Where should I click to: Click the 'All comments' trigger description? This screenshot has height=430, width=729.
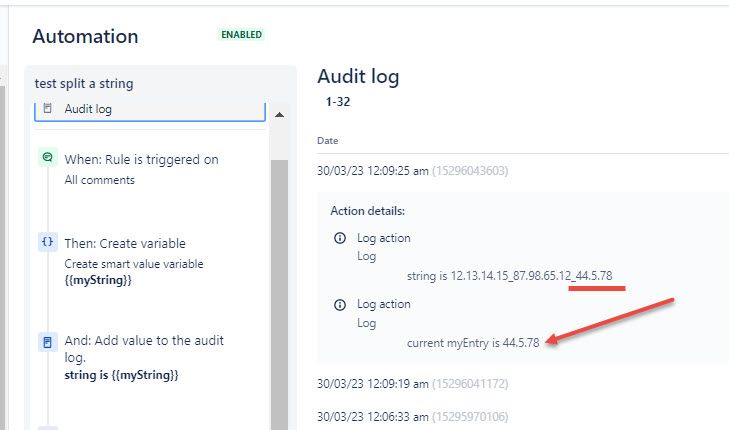point(99,180)
